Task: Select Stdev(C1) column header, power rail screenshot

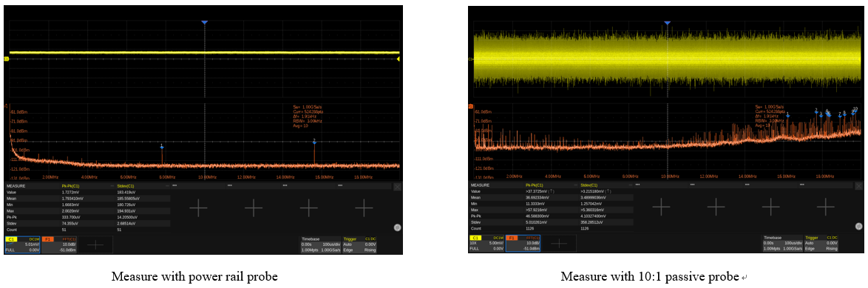Action: pos(126,186)
